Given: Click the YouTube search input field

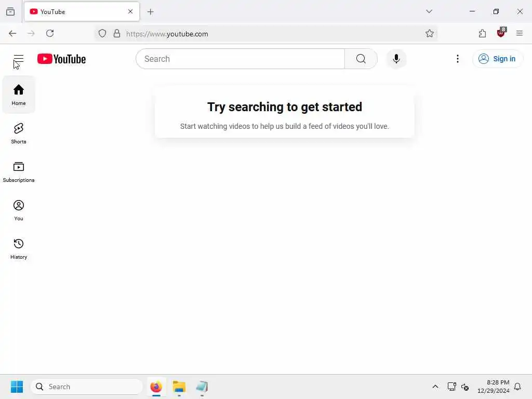Looking at the screenshot, I should [241, 59].
